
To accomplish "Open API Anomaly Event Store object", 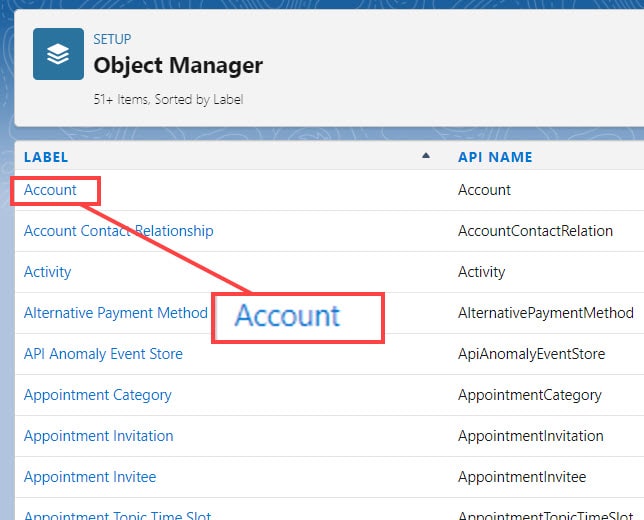I will point(103,354).
